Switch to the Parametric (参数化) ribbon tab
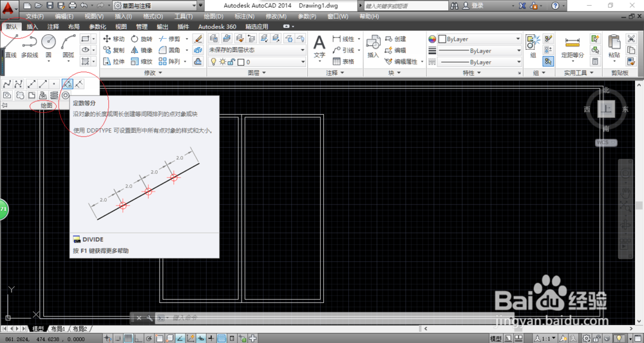 point(98,26)
